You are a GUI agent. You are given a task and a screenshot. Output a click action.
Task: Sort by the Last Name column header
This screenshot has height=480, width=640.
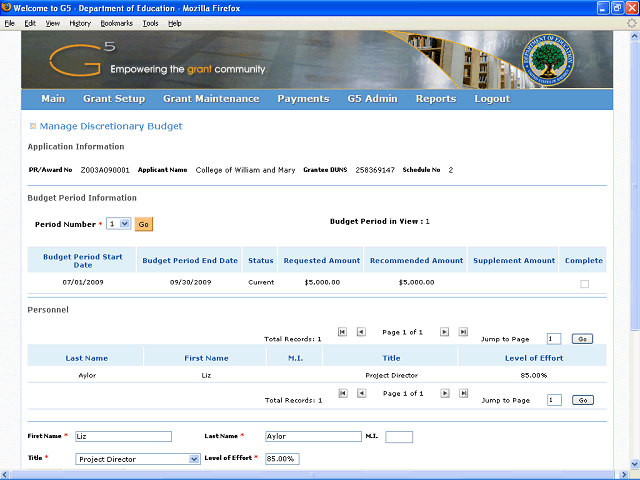click(x=86, y=357)
